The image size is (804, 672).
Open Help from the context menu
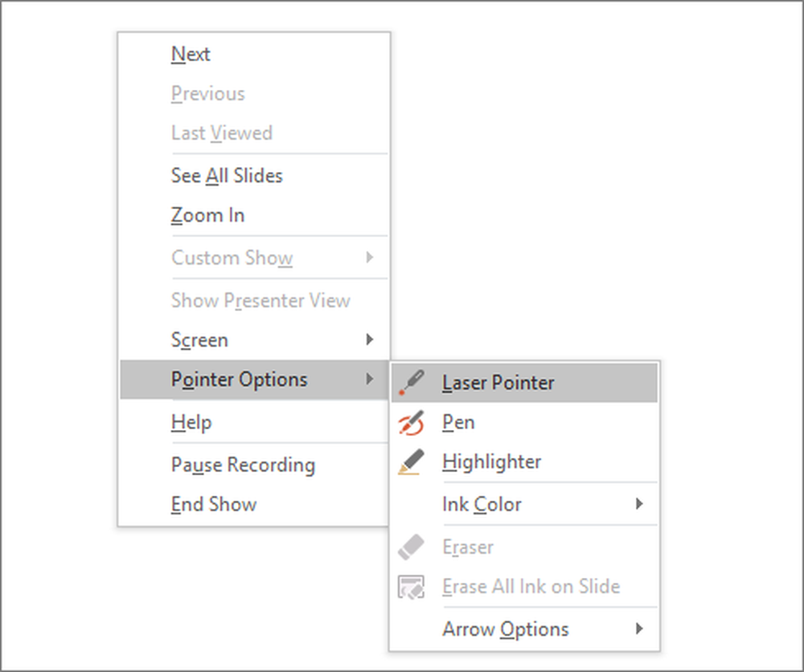point(191,422)
